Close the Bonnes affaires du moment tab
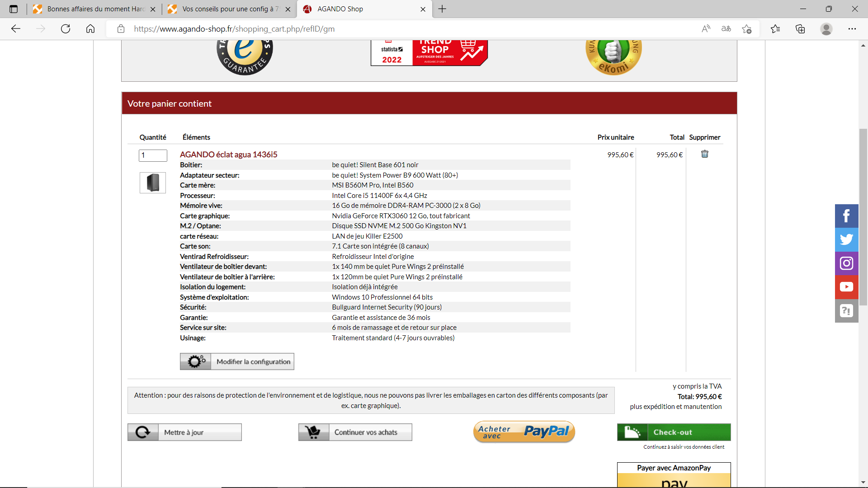868x488 pixels. [153, 9]
